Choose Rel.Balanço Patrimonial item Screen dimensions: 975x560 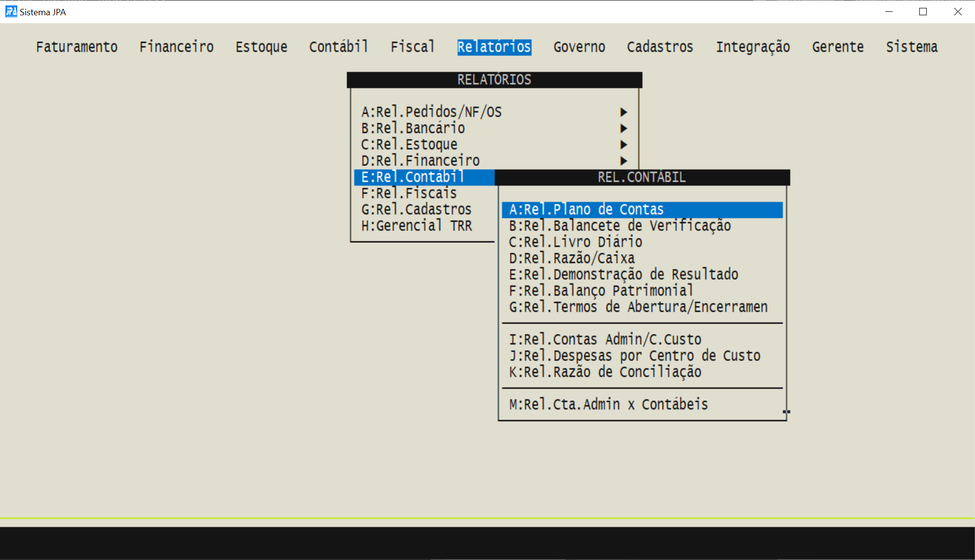[x=601, y=291]
